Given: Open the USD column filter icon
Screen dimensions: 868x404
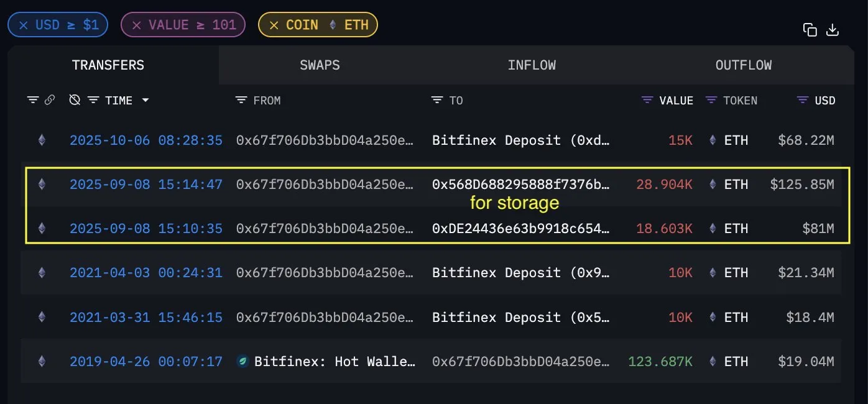Looking at the screenshot, I should tap(803, 100).
